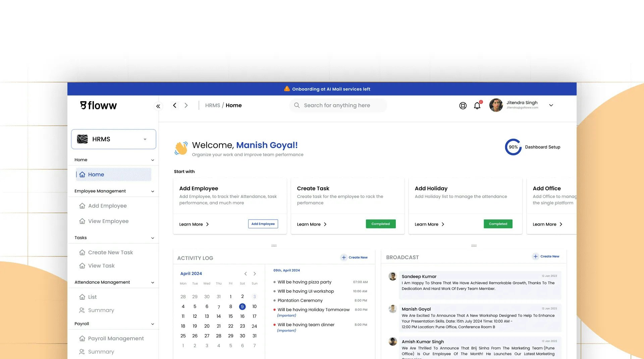Select date 15 in the calendar
Viewport: 644px width, 359px height.
[x=230, y=316]
